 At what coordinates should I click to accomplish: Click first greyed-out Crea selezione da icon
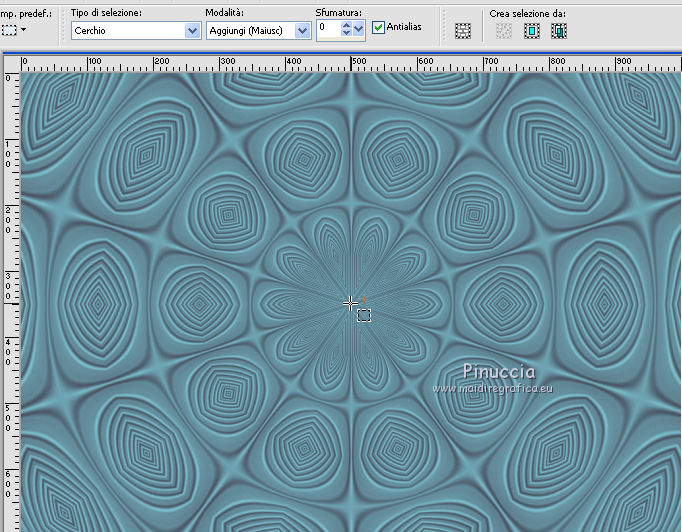(505, 31)
